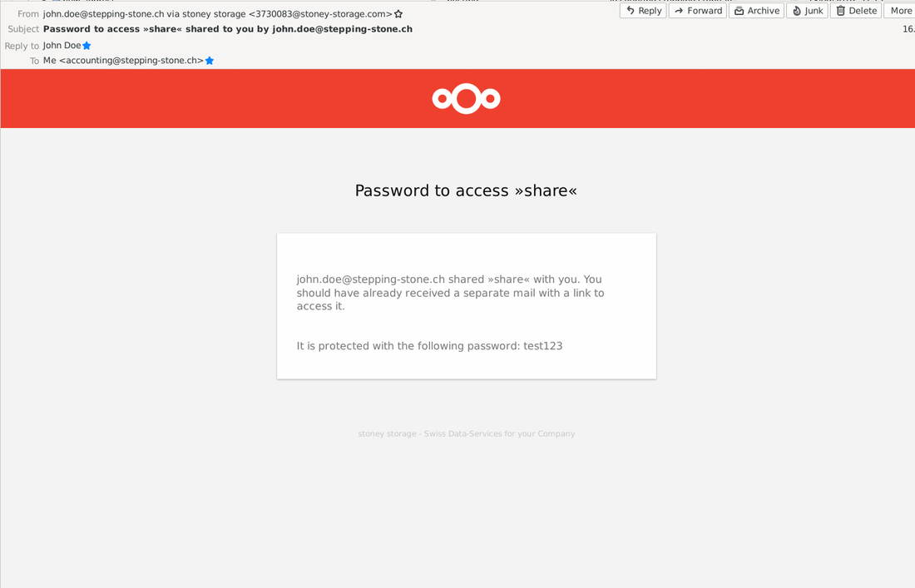Forward this password email
Image resolution: width=915 pixels, height=588 pixels.
(697, 11)
